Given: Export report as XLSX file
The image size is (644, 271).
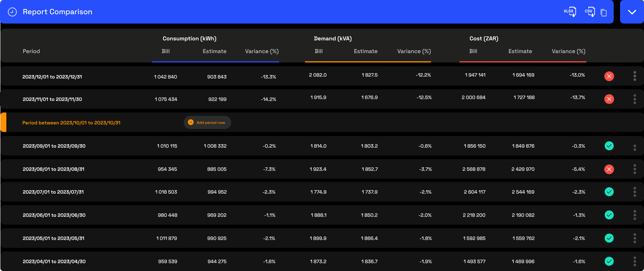Looking at the screenshot, I should click(x=570, y=12).
